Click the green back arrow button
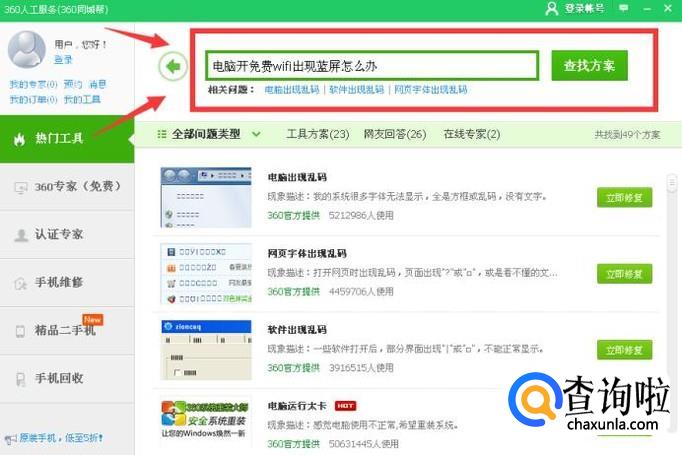The height and width of the screenshot is (455, 682). tap(173, 67)
